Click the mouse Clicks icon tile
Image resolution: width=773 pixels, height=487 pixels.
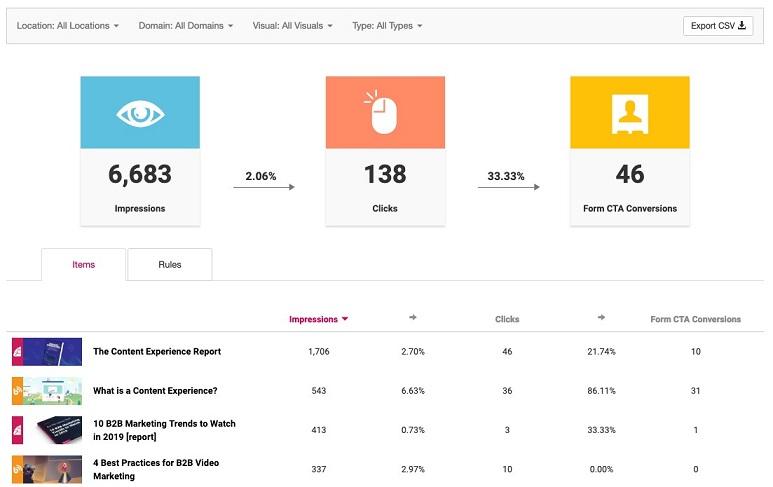(385, 113)
